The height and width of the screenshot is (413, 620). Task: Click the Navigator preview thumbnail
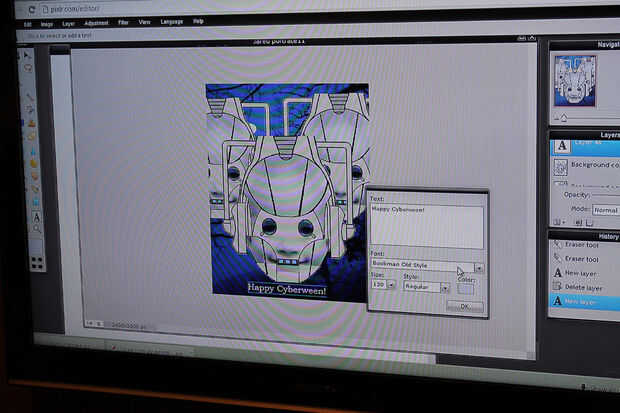click(575, 81)
